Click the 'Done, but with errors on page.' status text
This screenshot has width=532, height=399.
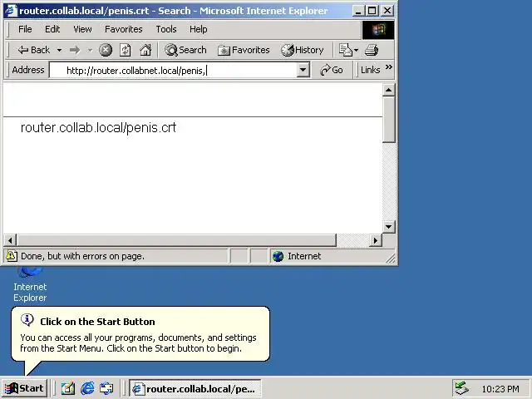click(82, 256)
